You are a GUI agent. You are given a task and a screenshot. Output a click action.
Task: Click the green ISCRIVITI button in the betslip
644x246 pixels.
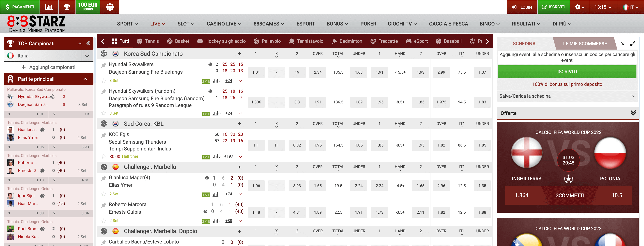pos(567,72)
